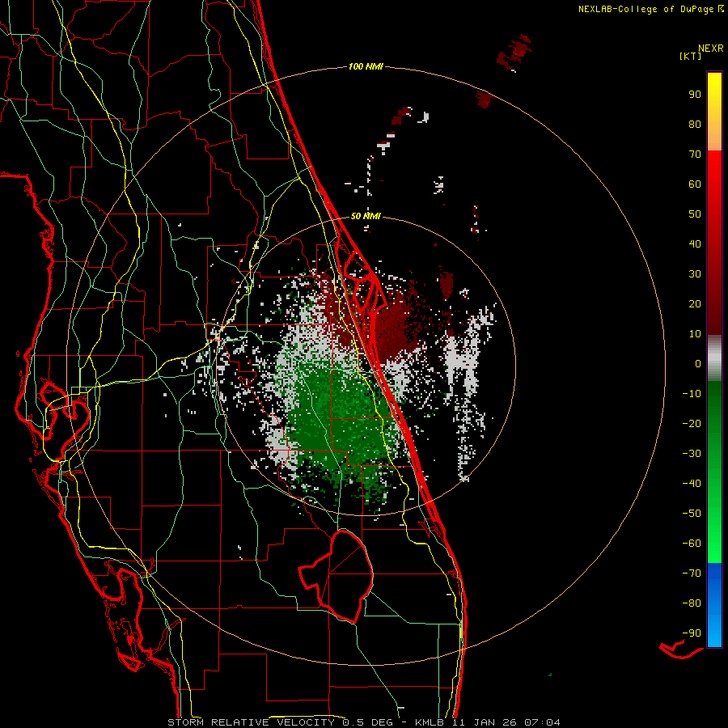The image size is (728, 728).
Task: Click the positive 50 scale value
Action: tap(695, 214)
